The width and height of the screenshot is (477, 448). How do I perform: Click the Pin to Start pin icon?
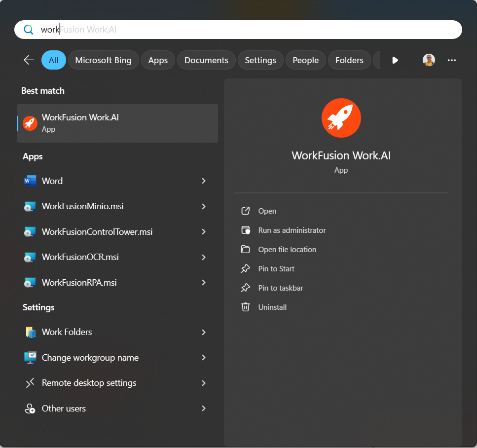[x=246, y=268]
